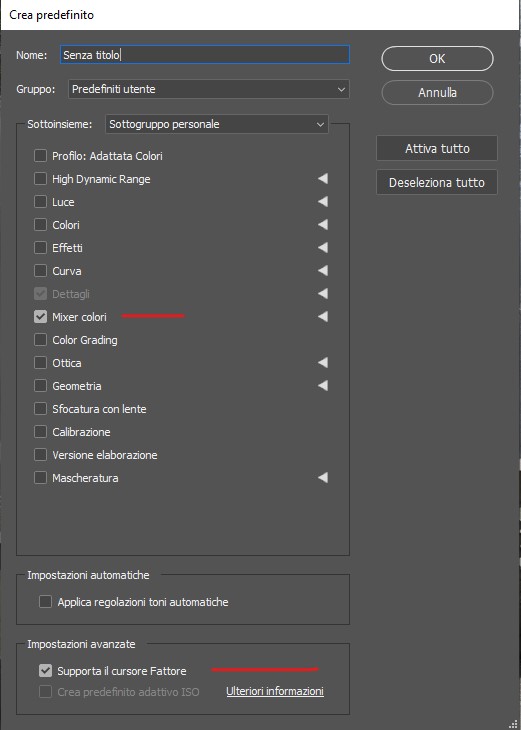Viewport: 521px width, 730px height.
Task: Click the Annulla button
Action: [x=437, y=92]
